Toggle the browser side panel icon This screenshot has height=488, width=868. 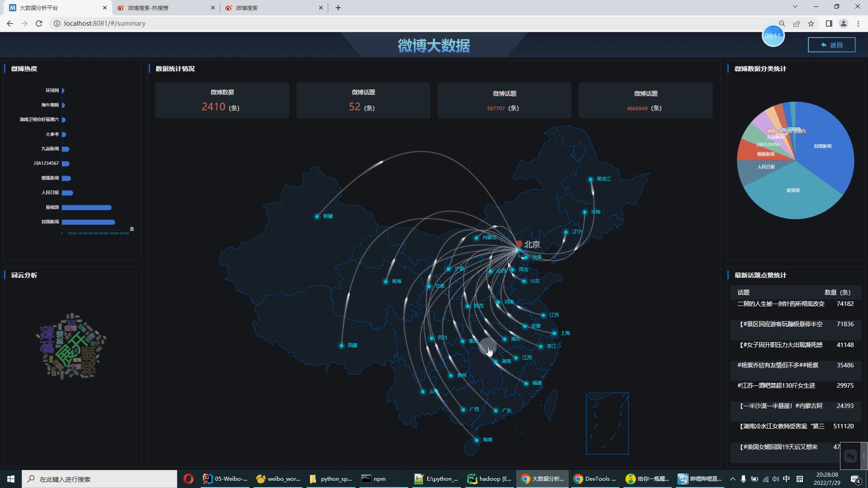829,23
